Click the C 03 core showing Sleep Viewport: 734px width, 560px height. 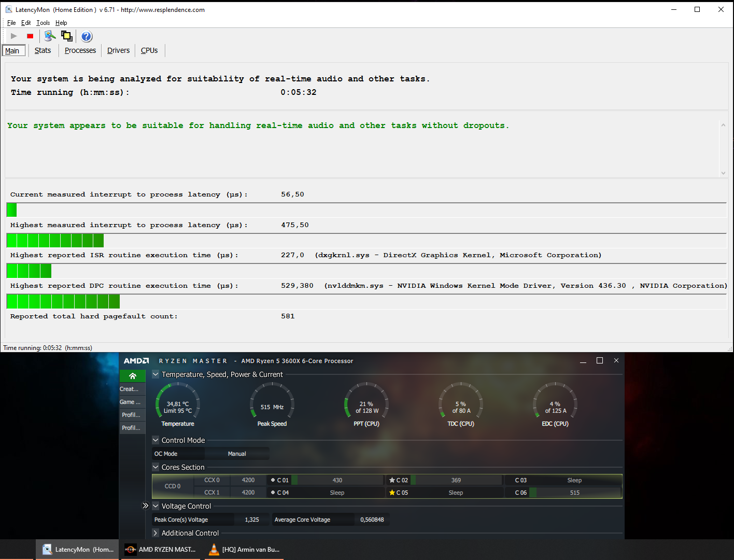coord(574,480)
